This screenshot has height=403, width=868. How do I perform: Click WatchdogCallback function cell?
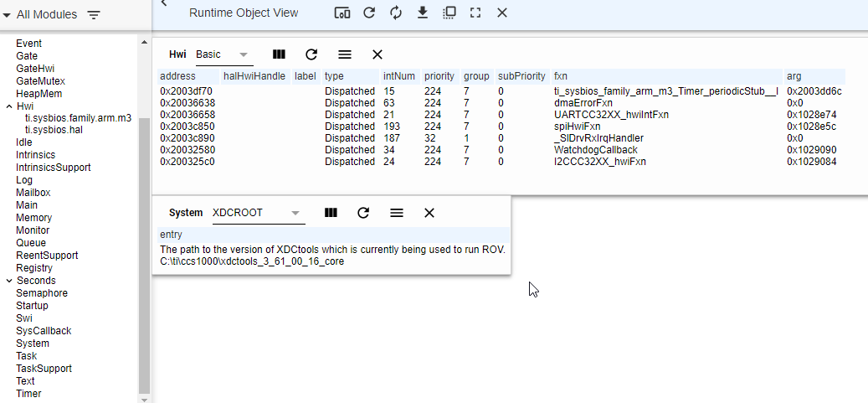point(596,150)
